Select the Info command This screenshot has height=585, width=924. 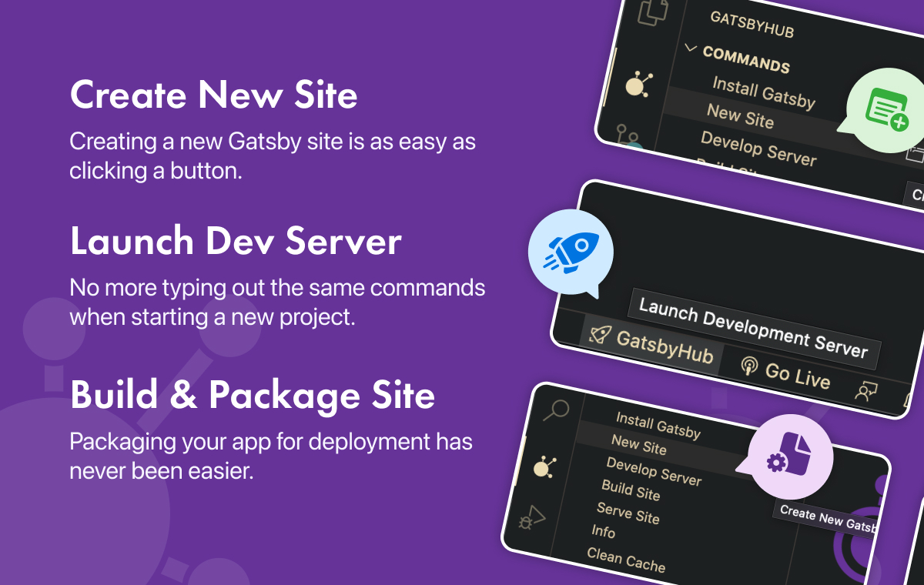603,531
